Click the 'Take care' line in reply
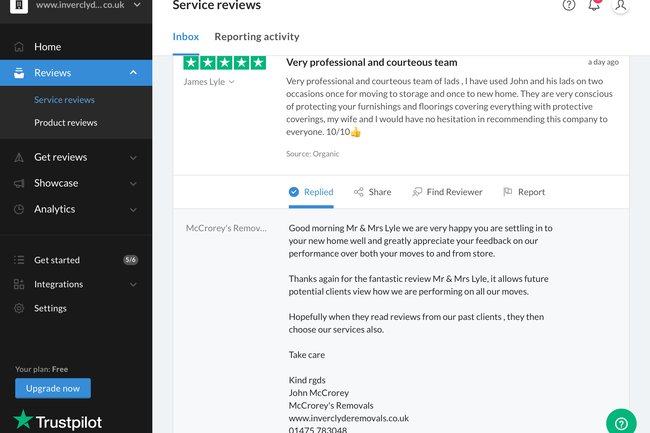The image size is (650, 433). (307, 355)
